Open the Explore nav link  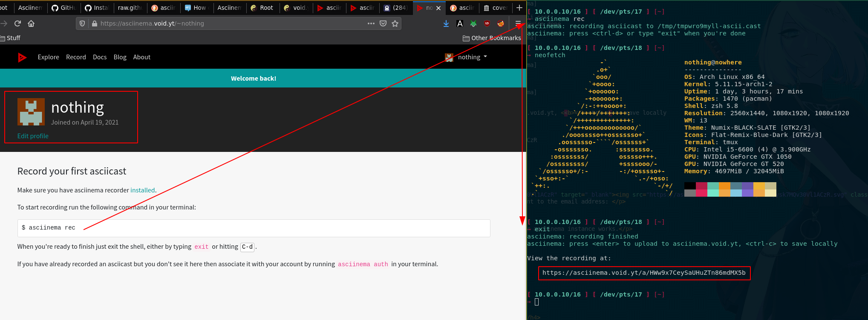[49, 57]
